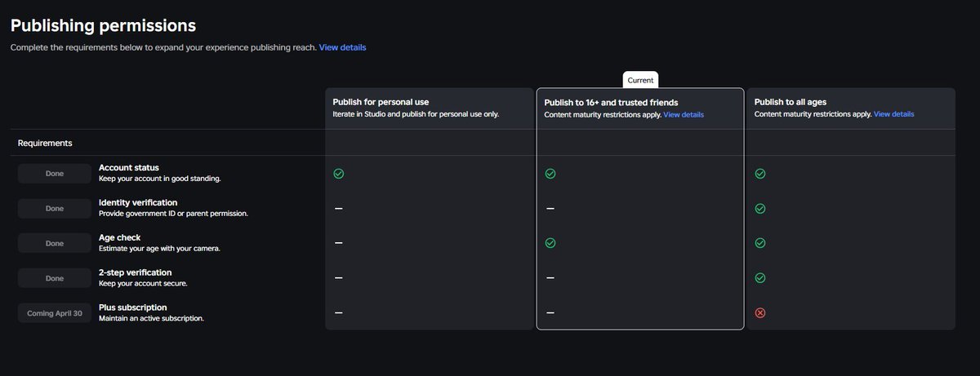Click Coming April 30 button for Plus subscription

[55, 313]
